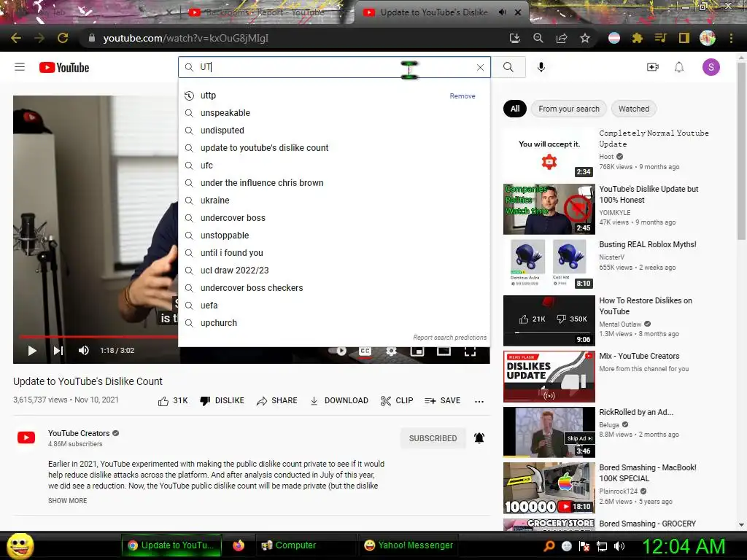Open 'How To Restore Dislikes on YouTube'
Image resolution: width=747 pixels, height=560 pixels.
pyautogui.click(x=646, y=306)
